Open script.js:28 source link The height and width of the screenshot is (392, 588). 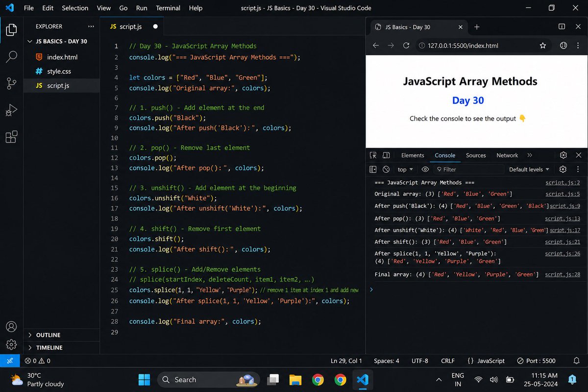(x=563, y=274)
